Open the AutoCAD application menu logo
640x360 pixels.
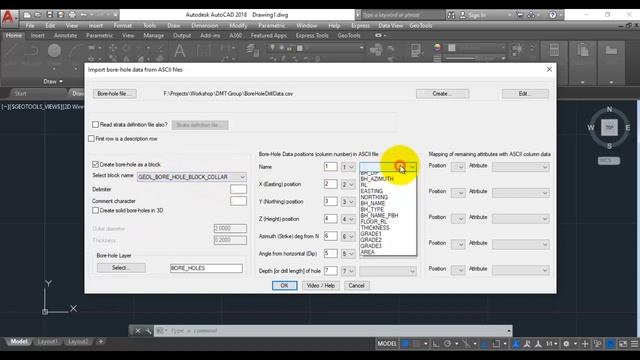[x=8, y=18]
